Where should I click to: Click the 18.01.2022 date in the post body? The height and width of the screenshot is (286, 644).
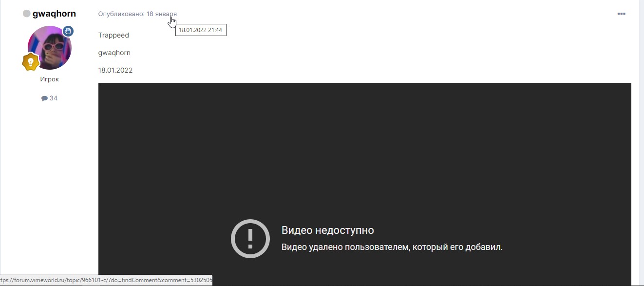(x=115, y=70)
